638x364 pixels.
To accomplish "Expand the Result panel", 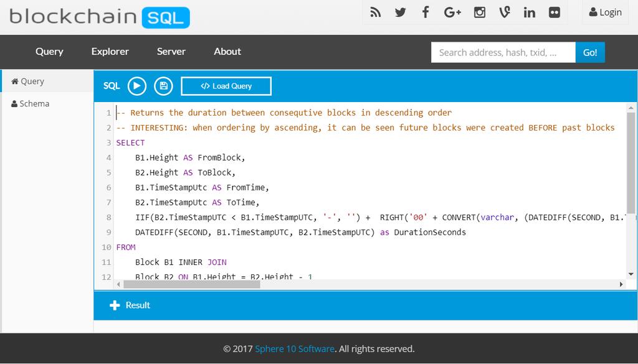I will click(130, 305).
